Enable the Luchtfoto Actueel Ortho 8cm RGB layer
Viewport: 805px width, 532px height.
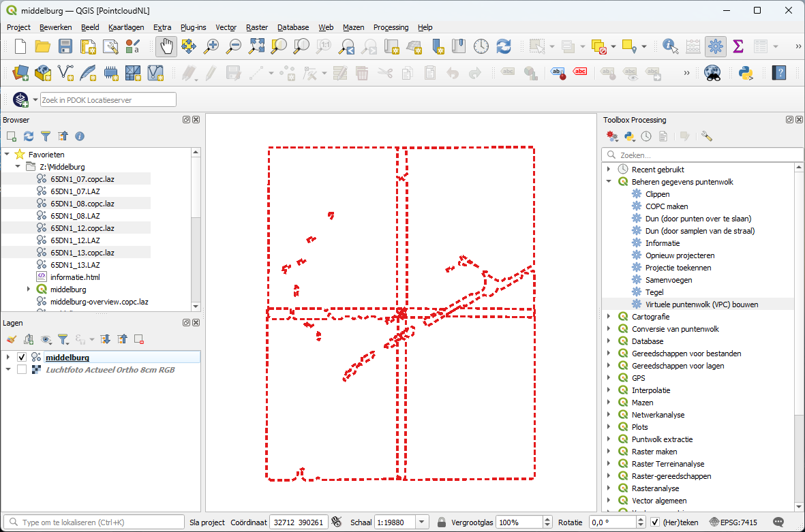[21, 369]
